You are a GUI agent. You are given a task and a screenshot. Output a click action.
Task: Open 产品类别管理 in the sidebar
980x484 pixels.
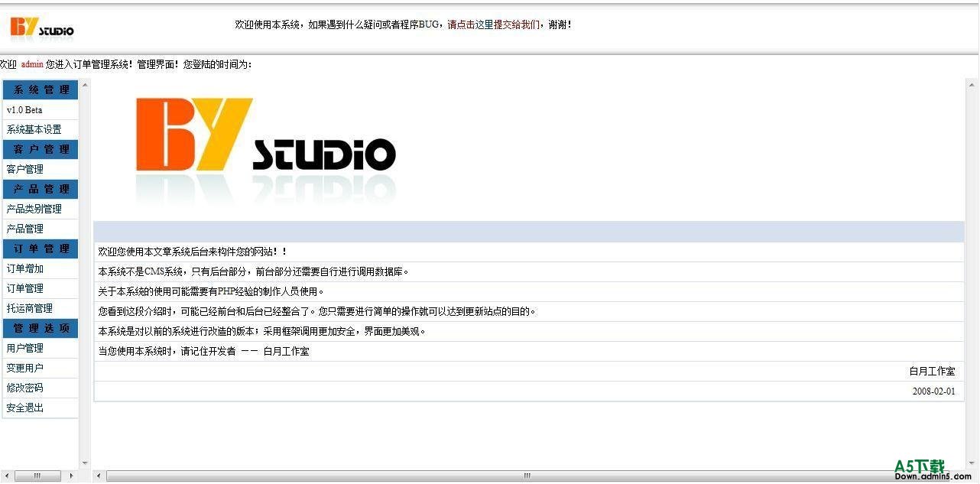(34, 210)
